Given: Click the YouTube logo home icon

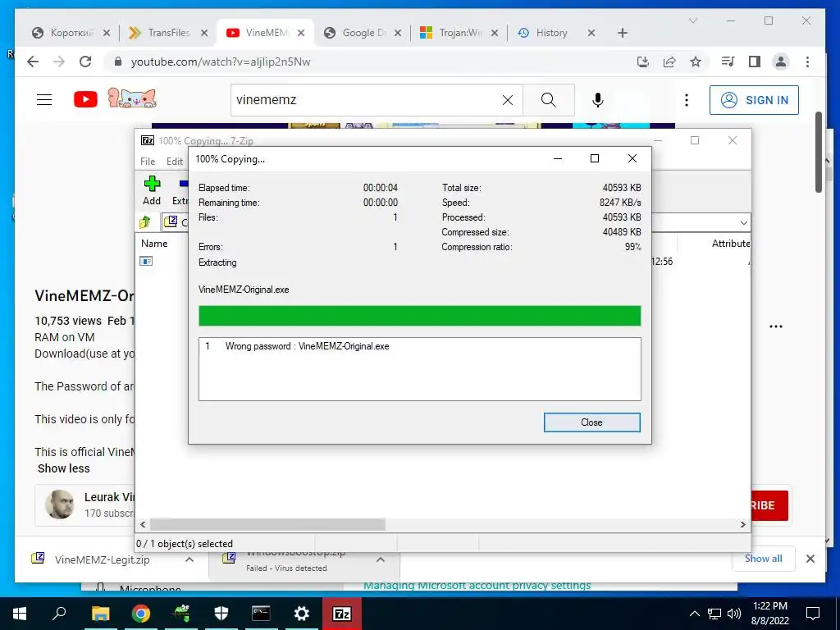Looking at the screenshot, I should (85, 99).
